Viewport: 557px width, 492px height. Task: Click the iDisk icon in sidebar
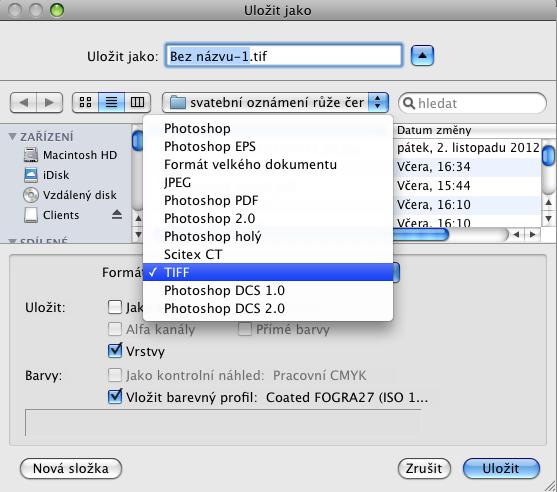click(31, 175)
